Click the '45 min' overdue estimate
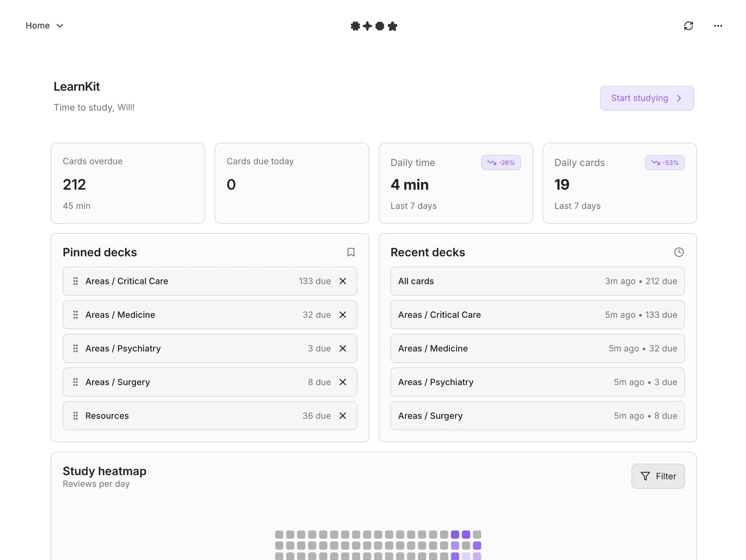 (x=76, y=206)
